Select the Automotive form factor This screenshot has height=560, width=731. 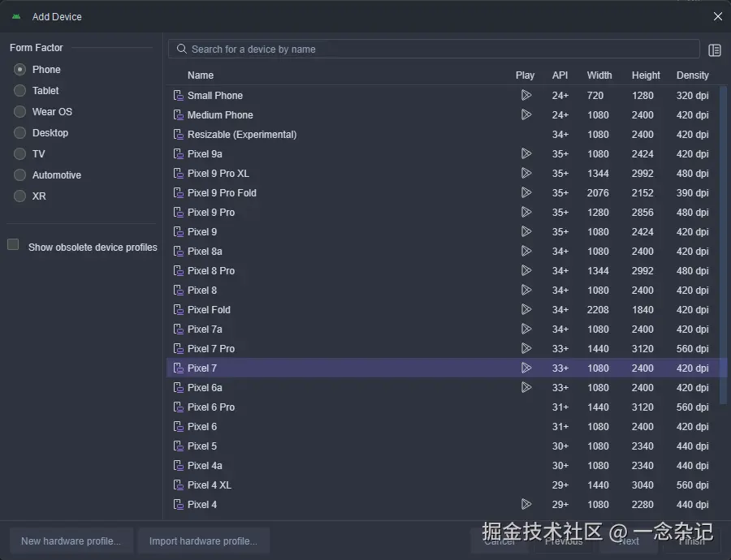click(x=19, y=175)
